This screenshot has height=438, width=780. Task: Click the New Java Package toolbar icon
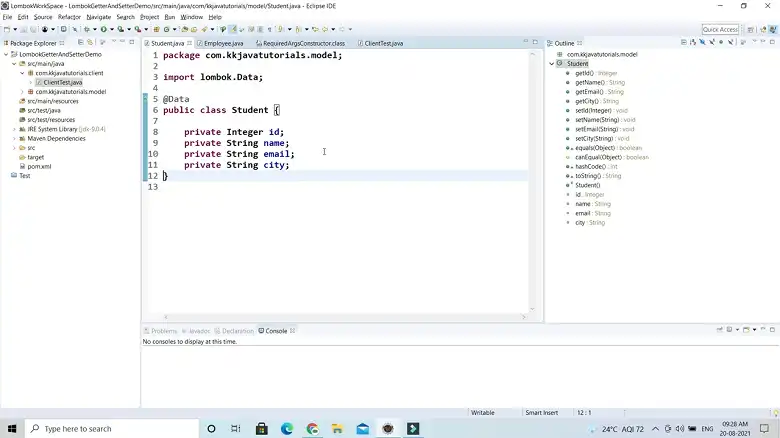pos(156,29)
